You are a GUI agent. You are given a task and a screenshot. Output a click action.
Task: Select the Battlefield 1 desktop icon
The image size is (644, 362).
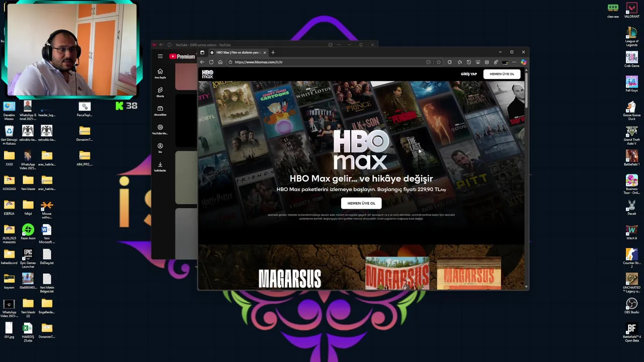click(631, 157)
